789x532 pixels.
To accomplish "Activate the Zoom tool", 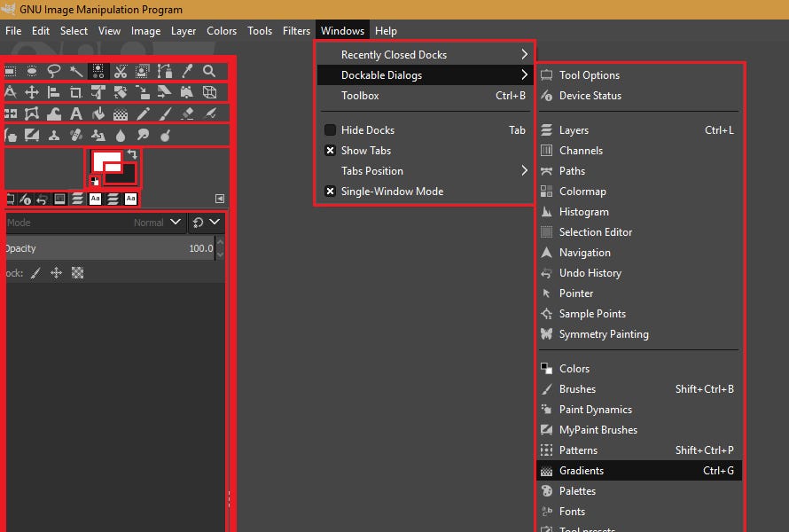I will (207, 71).
